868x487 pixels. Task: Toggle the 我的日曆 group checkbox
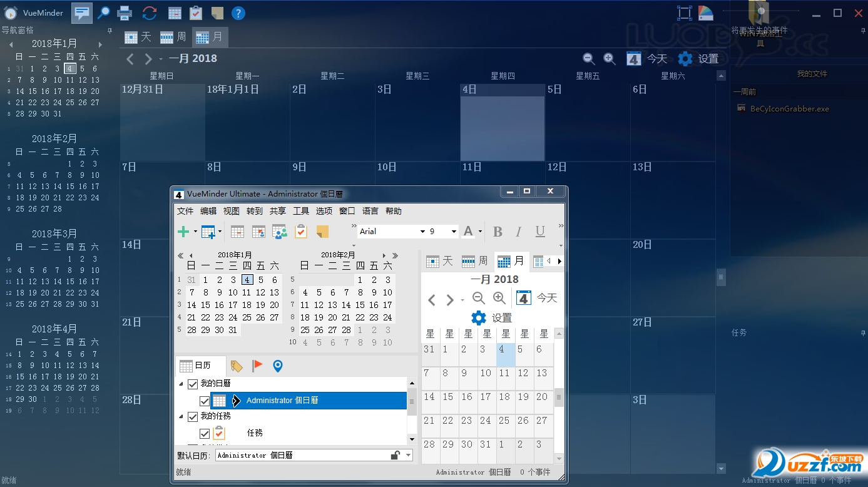click(x=193, y=384)
